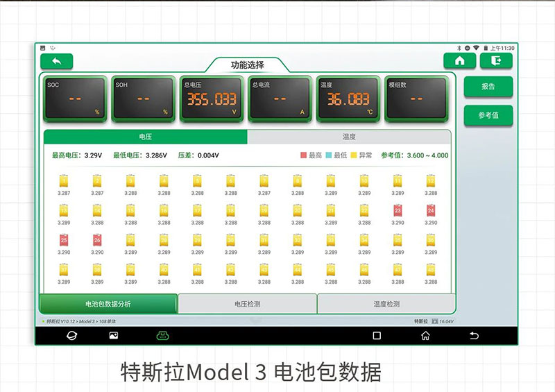This screenshot has width=555, height=392.
Task: Switch to the 温度 temperature tab
Action: 349,137
